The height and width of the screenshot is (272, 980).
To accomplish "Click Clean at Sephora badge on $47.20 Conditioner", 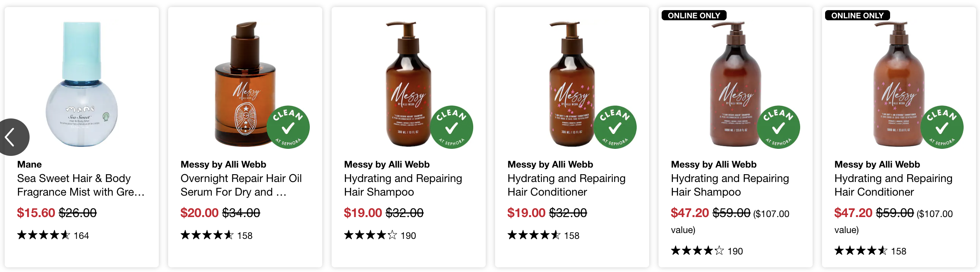I will click(942, 127).
